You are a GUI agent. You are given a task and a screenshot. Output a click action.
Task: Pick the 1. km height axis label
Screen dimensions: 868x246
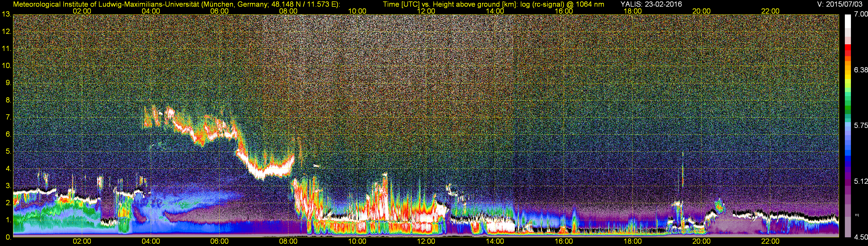[8, 220]
